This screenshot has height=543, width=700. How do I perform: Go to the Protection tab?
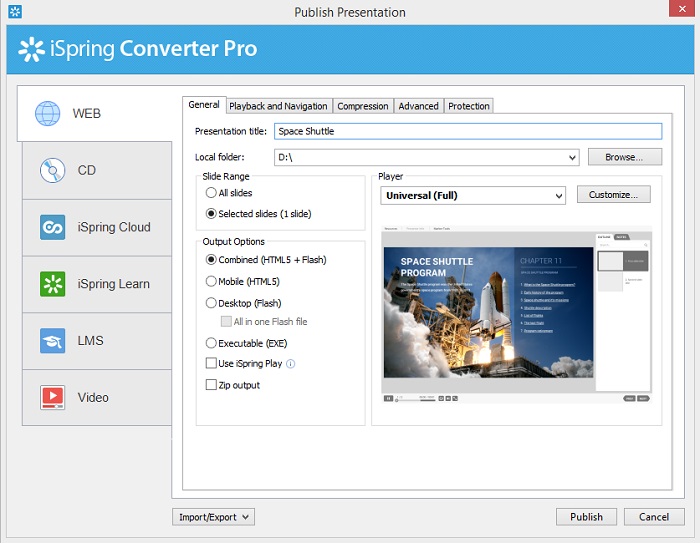pos(469,106)
